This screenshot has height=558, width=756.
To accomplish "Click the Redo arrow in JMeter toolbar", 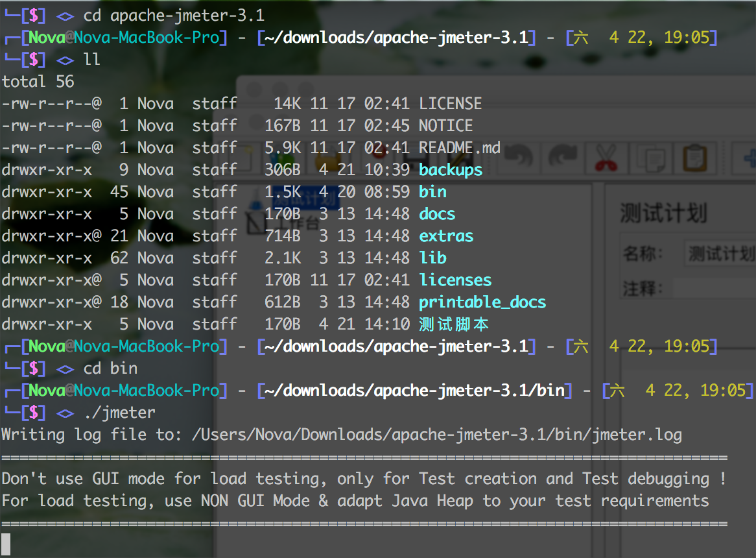I will pyautogui.click(x=562, y=156).
